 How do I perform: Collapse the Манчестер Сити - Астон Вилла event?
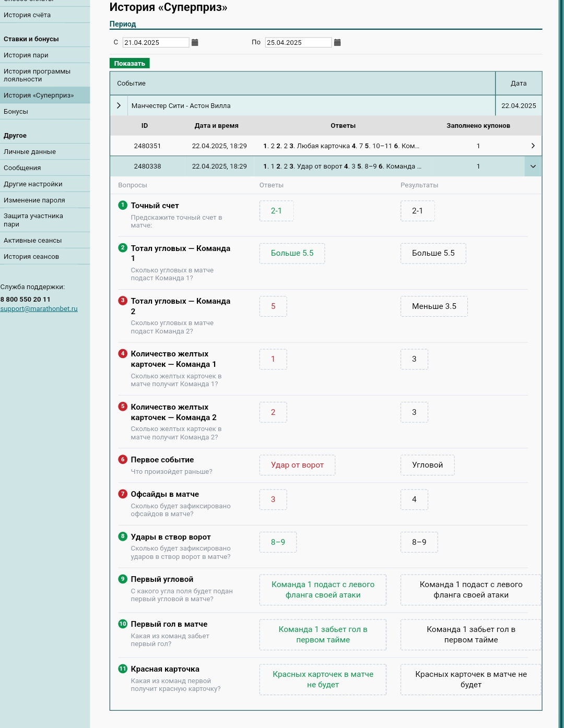[x=119, y=105]
